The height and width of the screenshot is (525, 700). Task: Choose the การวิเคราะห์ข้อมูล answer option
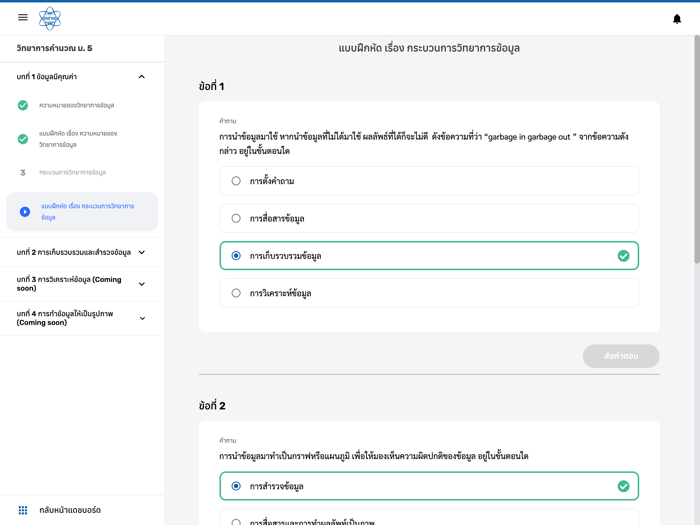click(x=236, y=293)
